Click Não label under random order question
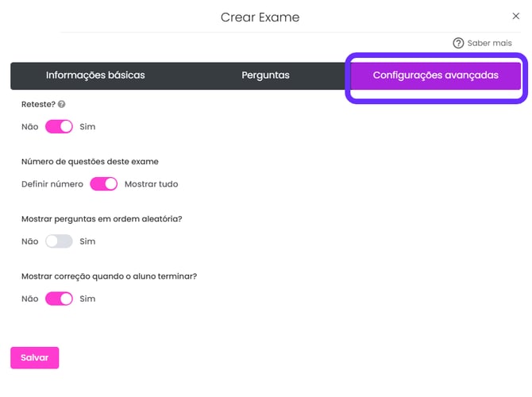This screenshot has height=397, width=532. click(x=30, y=241)
